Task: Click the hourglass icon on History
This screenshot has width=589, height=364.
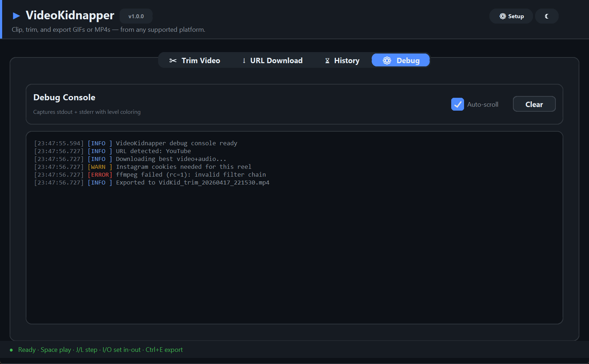Action: pyautogui.click(x=327, y=61)
